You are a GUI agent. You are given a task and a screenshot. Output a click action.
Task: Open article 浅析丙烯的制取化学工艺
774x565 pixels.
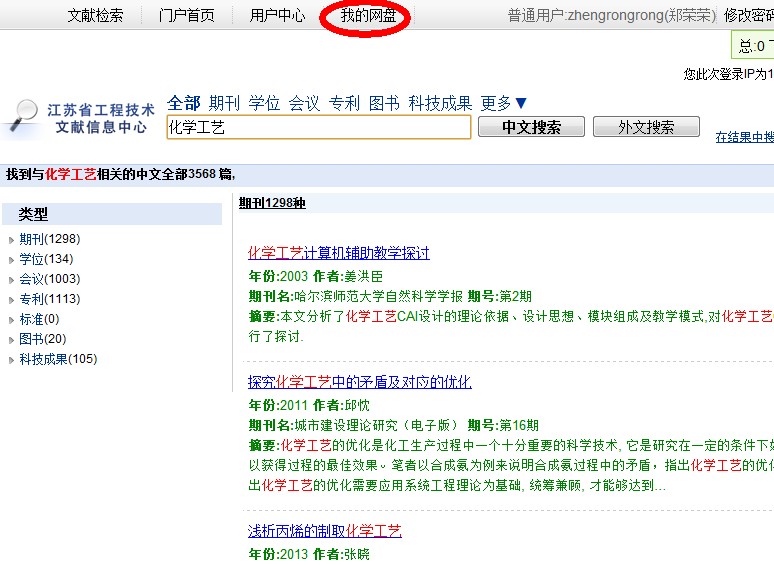(x=325, y=531)
